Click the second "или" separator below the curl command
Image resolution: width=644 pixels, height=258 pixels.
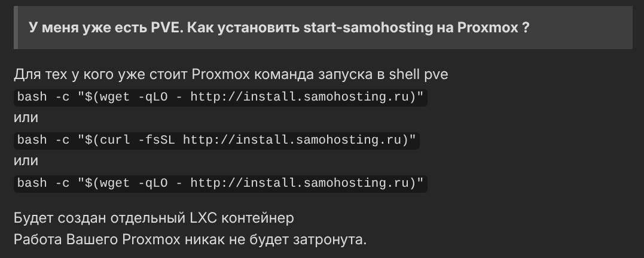(26, 161)
